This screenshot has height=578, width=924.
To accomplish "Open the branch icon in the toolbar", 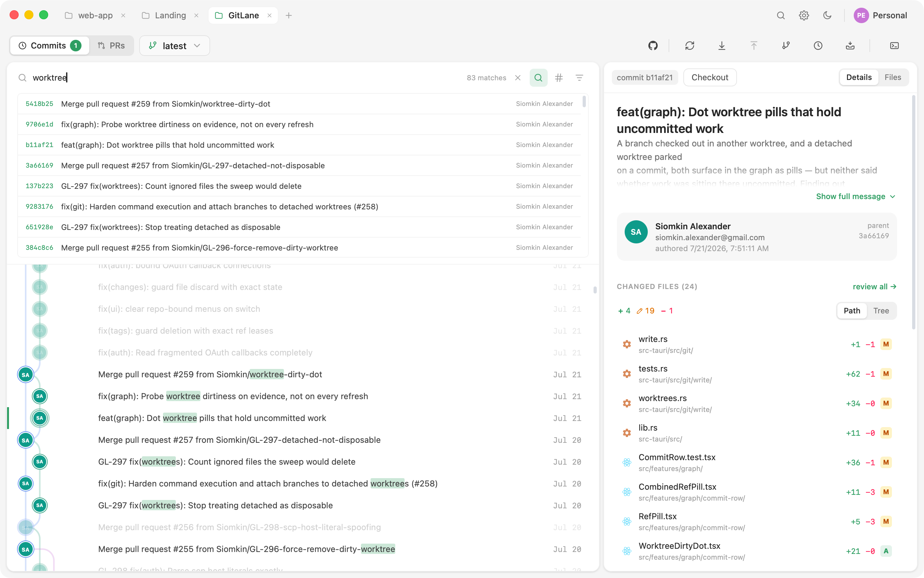I will [786, 46].
